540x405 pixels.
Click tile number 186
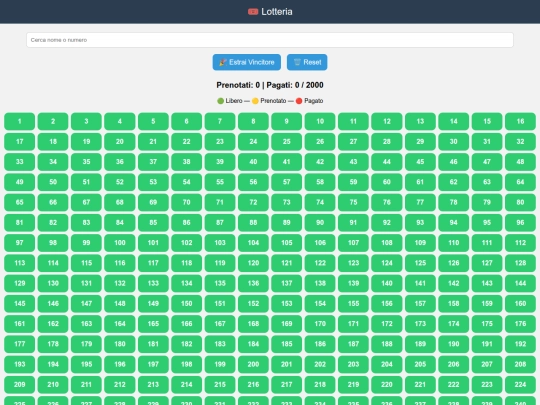pyautogui.click(x=320, y=344)
